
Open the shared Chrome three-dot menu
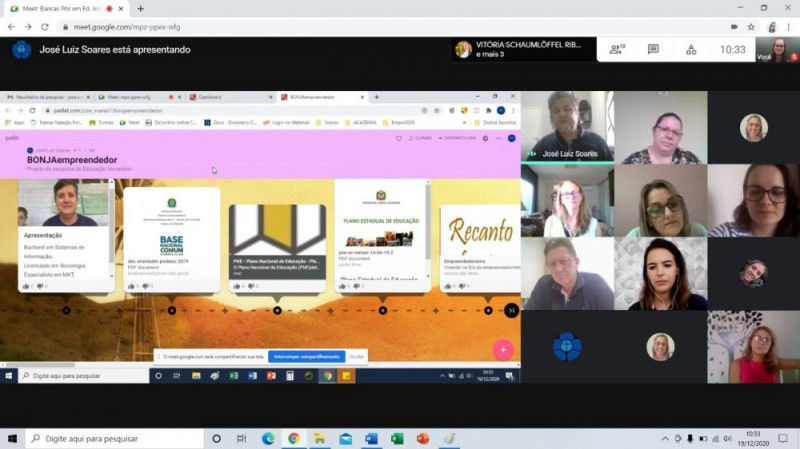pyautogui.click(x=513, y=110)
